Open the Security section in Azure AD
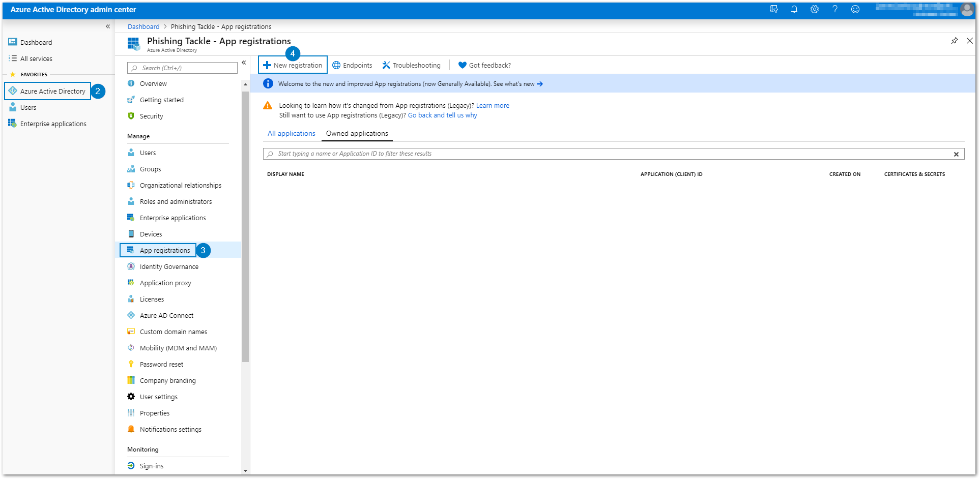 pyautogui.click(x=151, y=116)
